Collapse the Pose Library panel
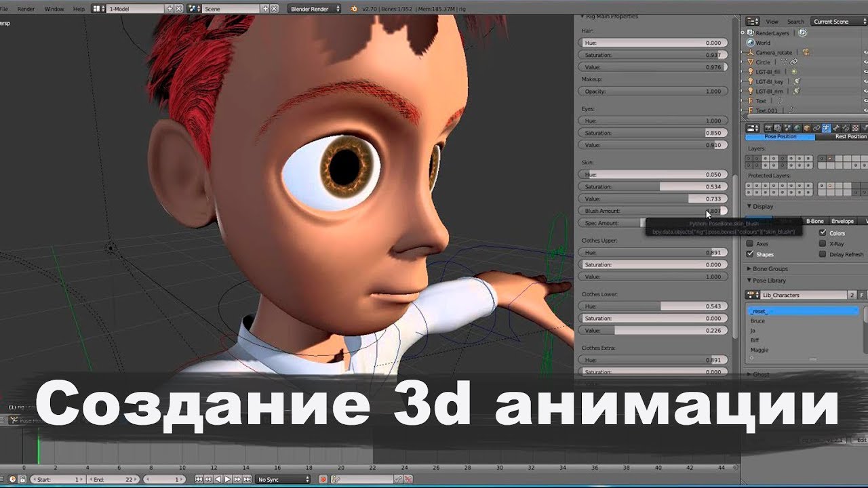This screenshot has width=868, height=488. pos(749,280)
